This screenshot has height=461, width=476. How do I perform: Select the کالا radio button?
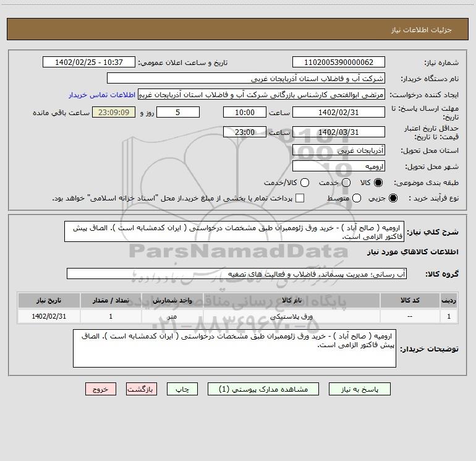pyautogui.click(x=378, y=183)
